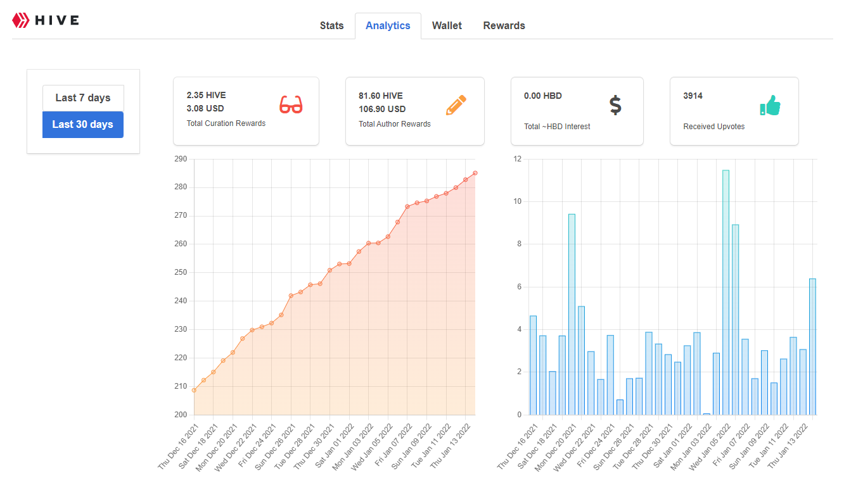The height and width of the screenshot is (504, 844).
Task: Select the Analytics tab
Action: (388, 26)
